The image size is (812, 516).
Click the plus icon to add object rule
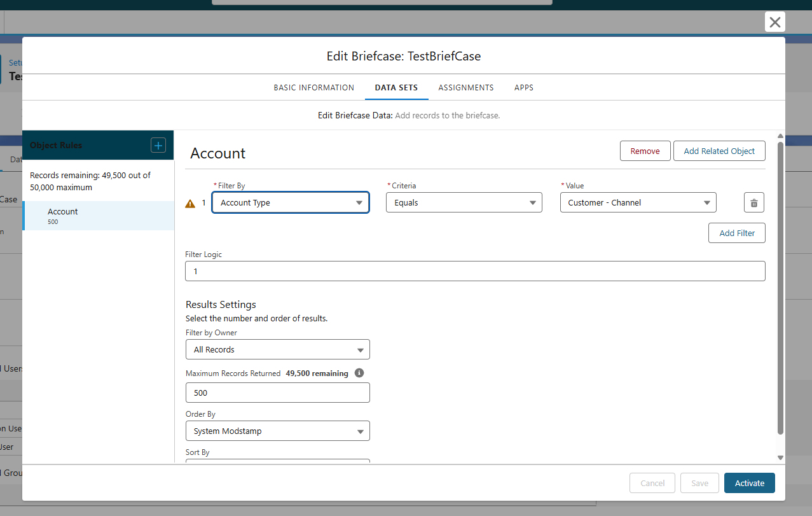click(158, 146)
